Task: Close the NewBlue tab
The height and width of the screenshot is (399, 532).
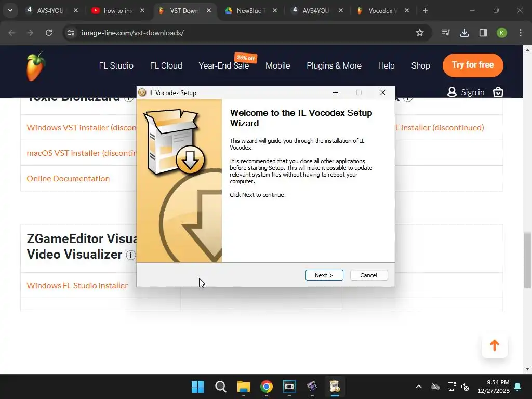Action: pyautogui.click(x=275, y=10)
